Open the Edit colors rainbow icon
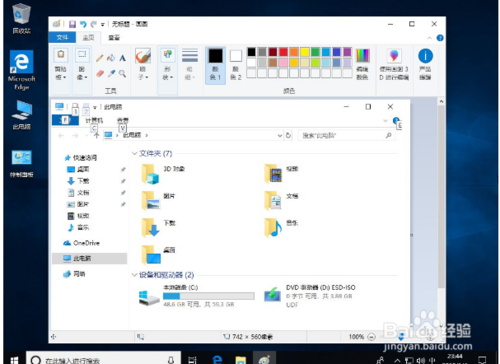 tap(362, 55)
